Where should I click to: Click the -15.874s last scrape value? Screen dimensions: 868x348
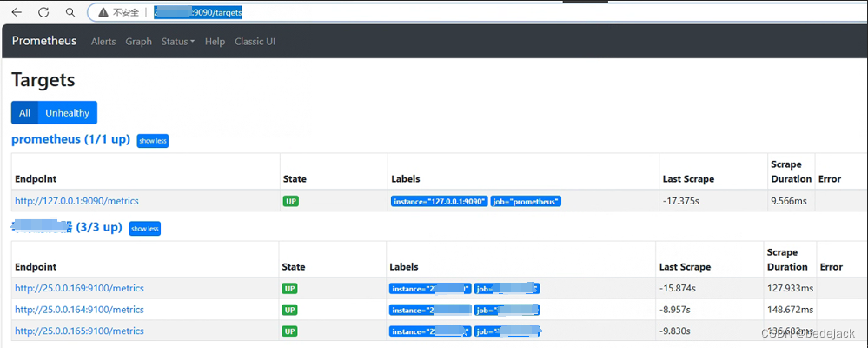point(678,288)
